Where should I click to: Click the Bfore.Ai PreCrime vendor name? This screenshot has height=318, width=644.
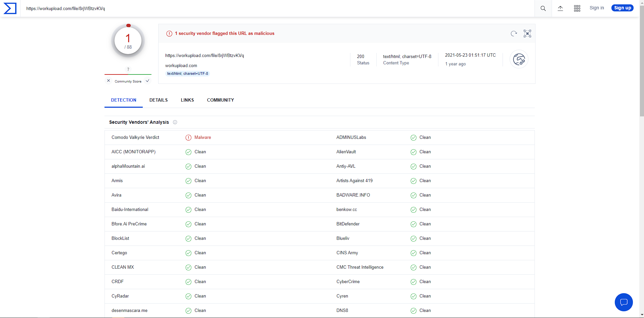coord(129,224)
